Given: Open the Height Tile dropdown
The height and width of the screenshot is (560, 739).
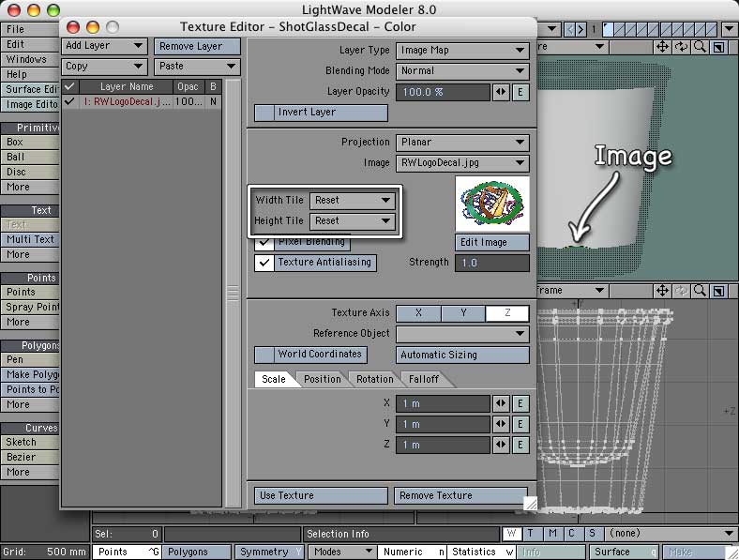Looking at the screenshot, I should click(352, 221).
